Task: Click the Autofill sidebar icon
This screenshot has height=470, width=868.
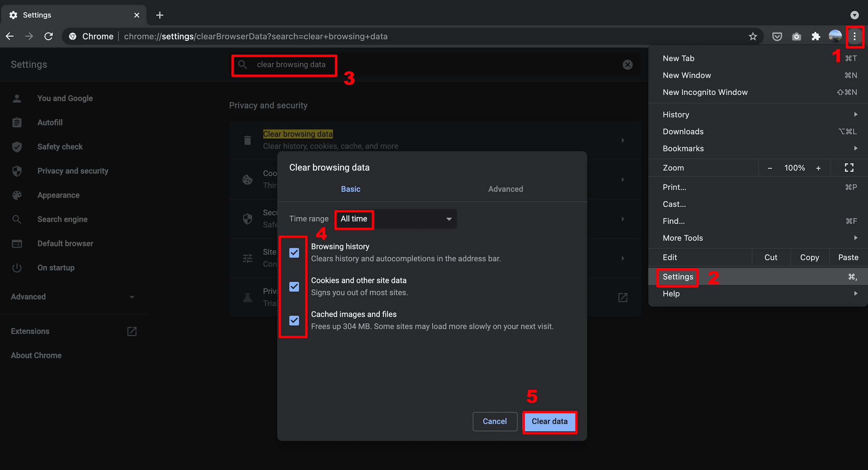Action: pos(17,122)
